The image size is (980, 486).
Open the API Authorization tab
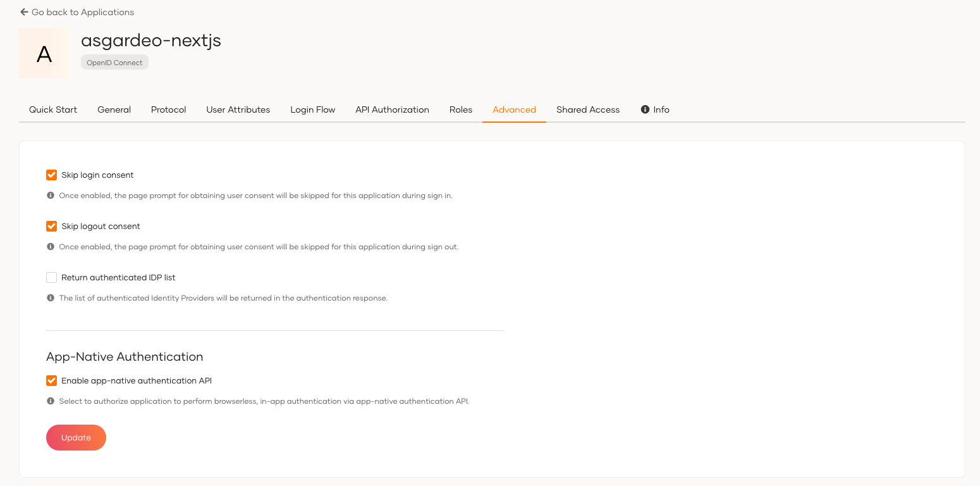[x=392, y=109]
